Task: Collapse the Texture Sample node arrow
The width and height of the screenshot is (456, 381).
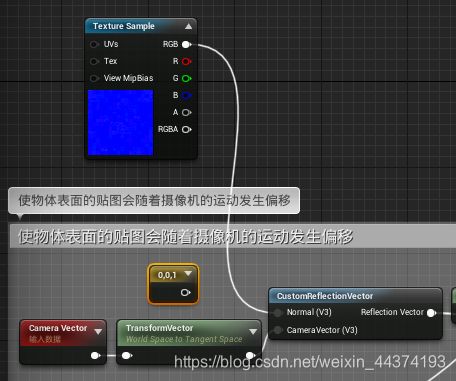Action: (x=188, y=26)
